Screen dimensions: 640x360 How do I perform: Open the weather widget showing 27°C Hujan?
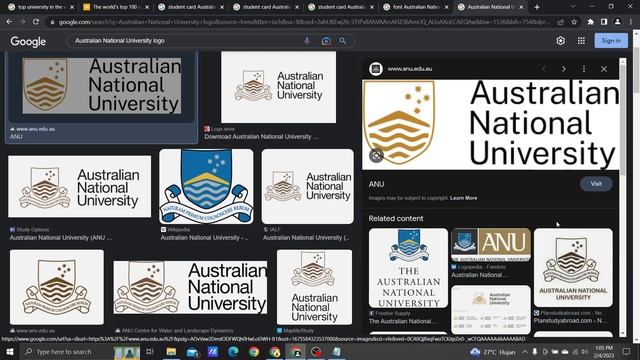493,351
